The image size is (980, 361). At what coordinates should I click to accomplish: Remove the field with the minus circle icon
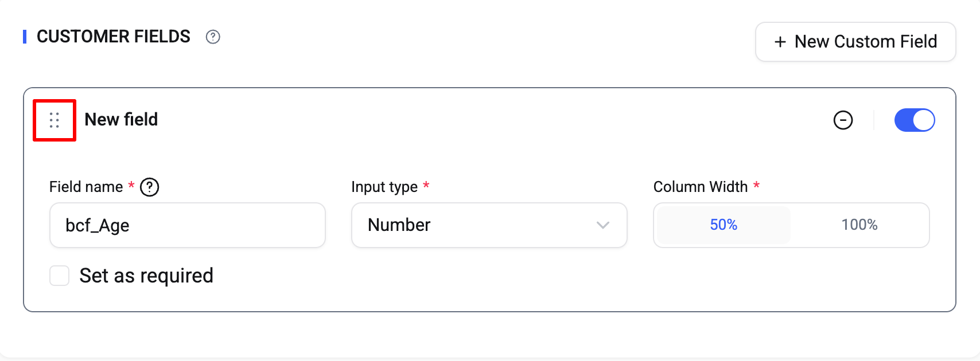click(x=843, y=120)
